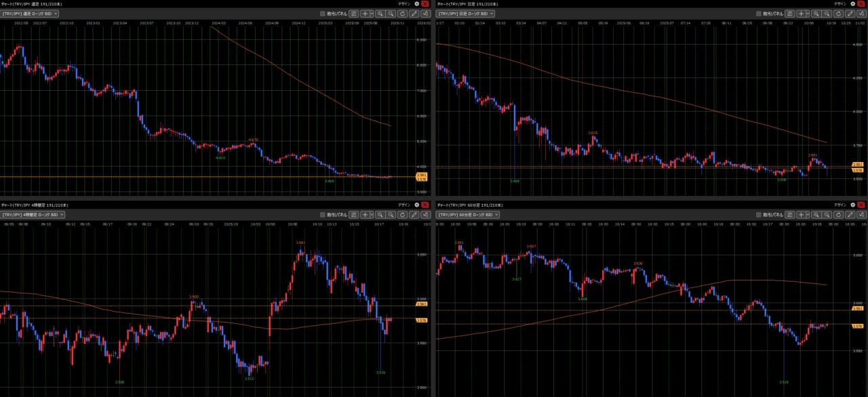Click chart display icon beside 取引パネル on daily chart
This screenshot has width=868, height=397.
(790, 14)
